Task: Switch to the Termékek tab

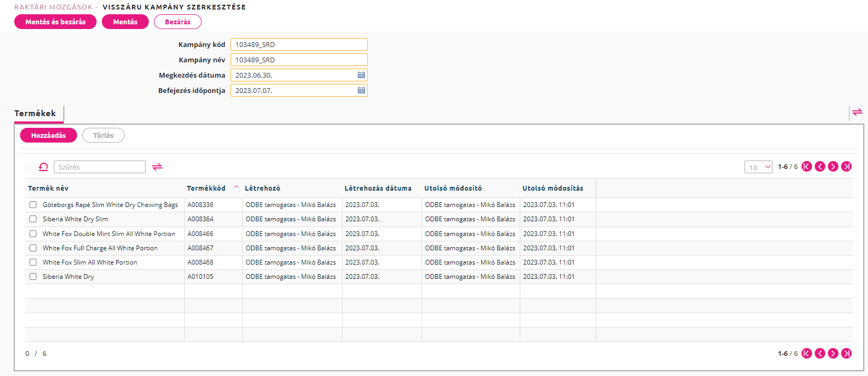Action: 35,114
